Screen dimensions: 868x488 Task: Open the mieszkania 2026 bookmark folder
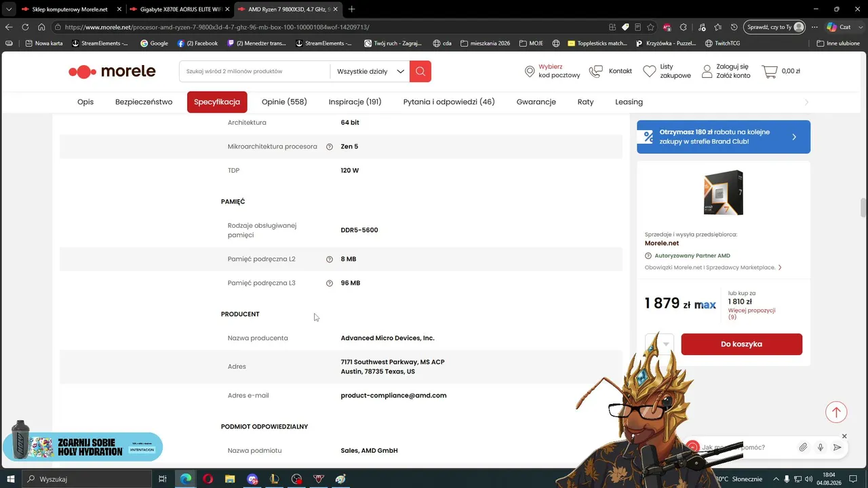click(485, 43)
